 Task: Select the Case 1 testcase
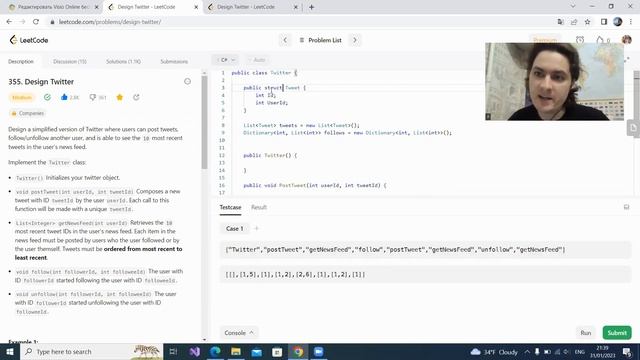[x=234, y=229]
